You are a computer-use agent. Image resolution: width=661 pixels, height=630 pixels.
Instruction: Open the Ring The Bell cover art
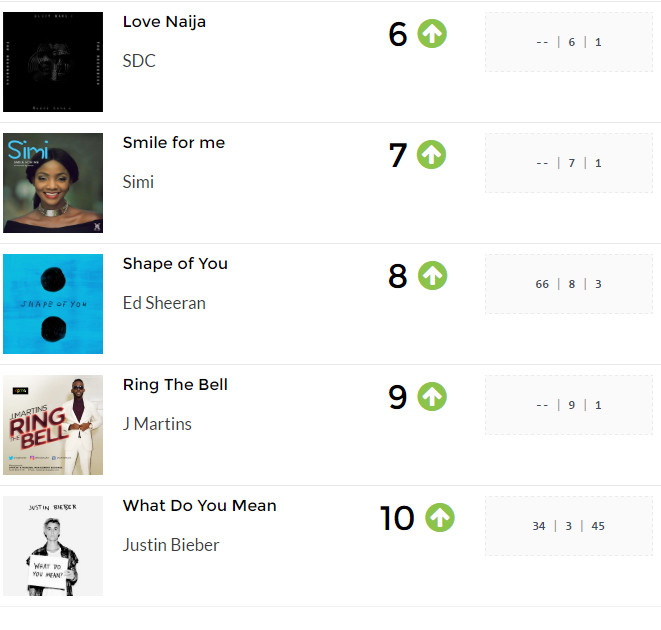coord(53,425)
